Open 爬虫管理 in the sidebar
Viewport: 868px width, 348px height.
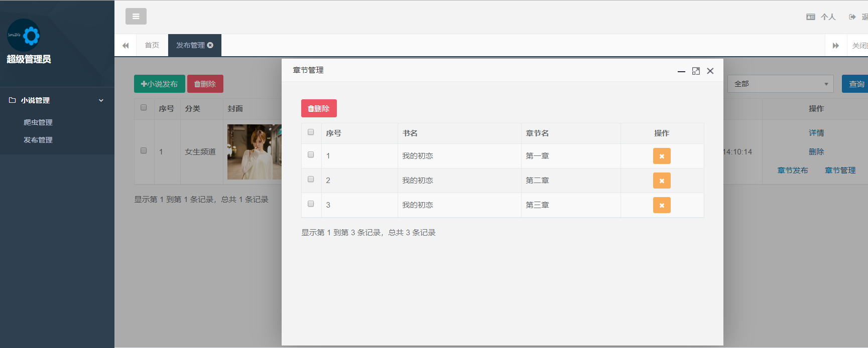[x=38, y=122]
